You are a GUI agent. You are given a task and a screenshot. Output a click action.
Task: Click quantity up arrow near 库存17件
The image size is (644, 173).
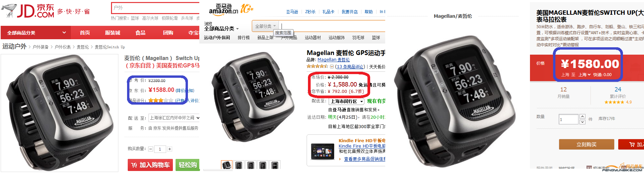(x=582, y=117)
